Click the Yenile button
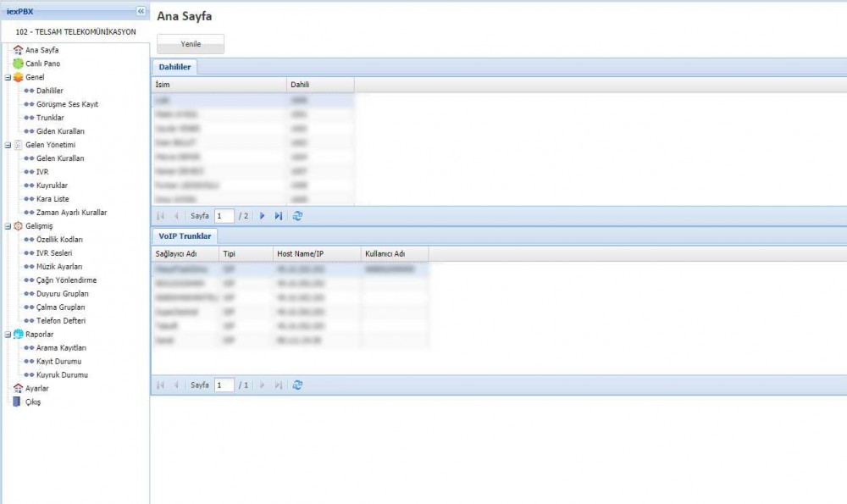The width and height of the screenshot is (847, 504). [191, 44]
